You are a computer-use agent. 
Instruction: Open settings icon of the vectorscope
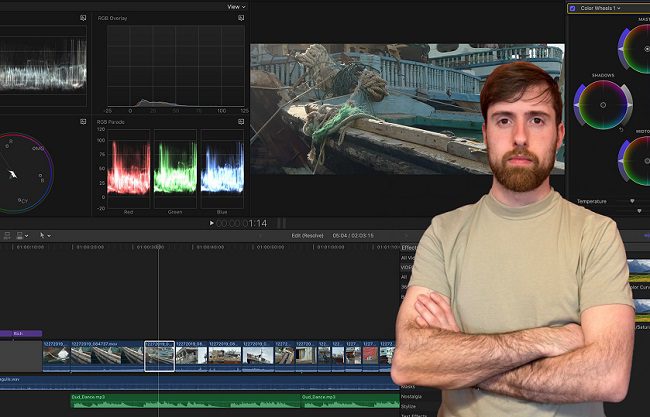click(83, 121)
